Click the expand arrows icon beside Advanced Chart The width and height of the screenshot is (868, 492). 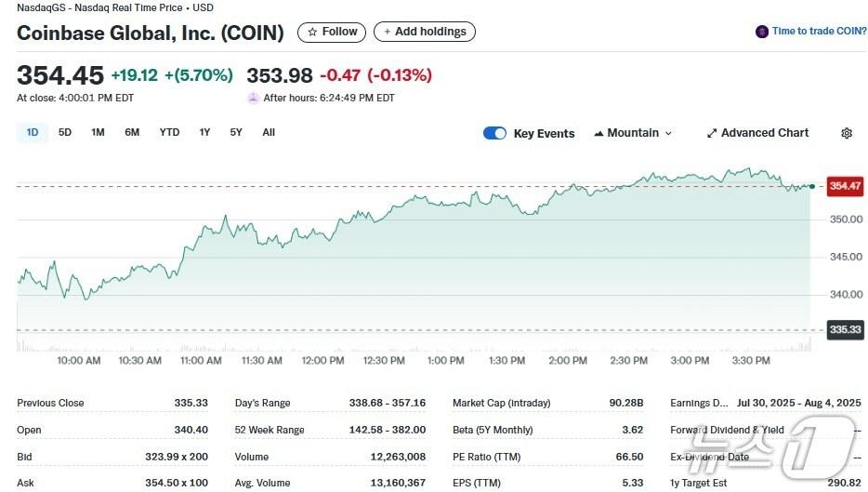[x=712, y=133]
